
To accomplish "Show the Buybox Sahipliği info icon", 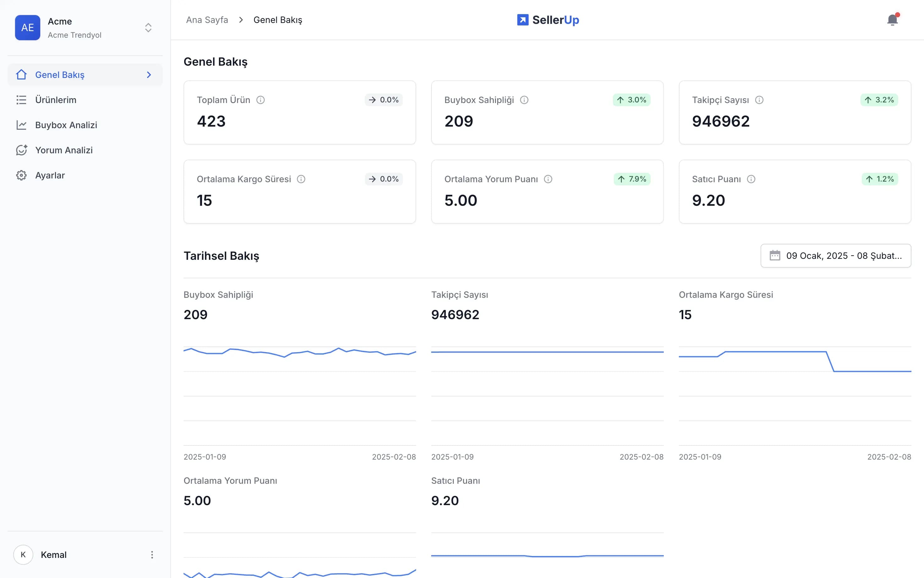I will tap(524, 100).
